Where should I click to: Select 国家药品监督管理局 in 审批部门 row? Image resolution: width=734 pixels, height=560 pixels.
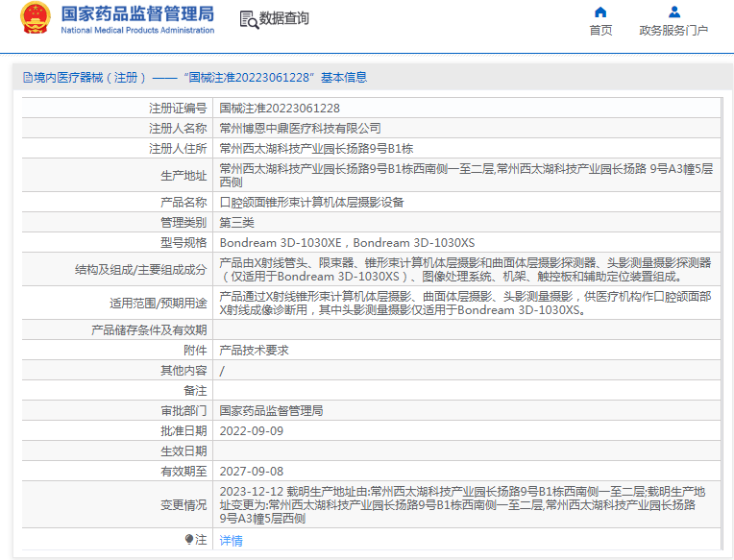272,411
